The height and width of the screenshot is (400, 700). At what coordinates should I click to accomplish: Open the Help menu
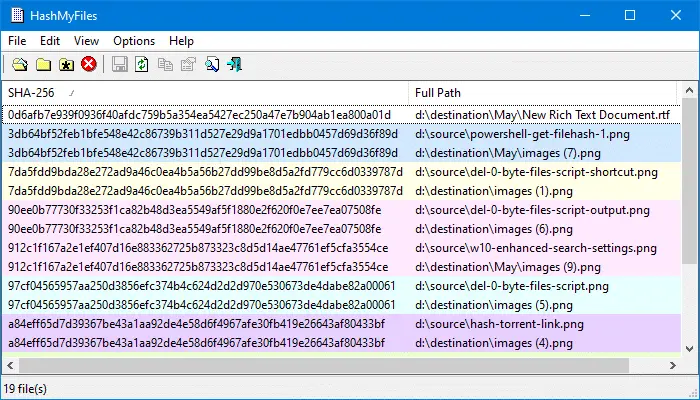pos(181,41)
